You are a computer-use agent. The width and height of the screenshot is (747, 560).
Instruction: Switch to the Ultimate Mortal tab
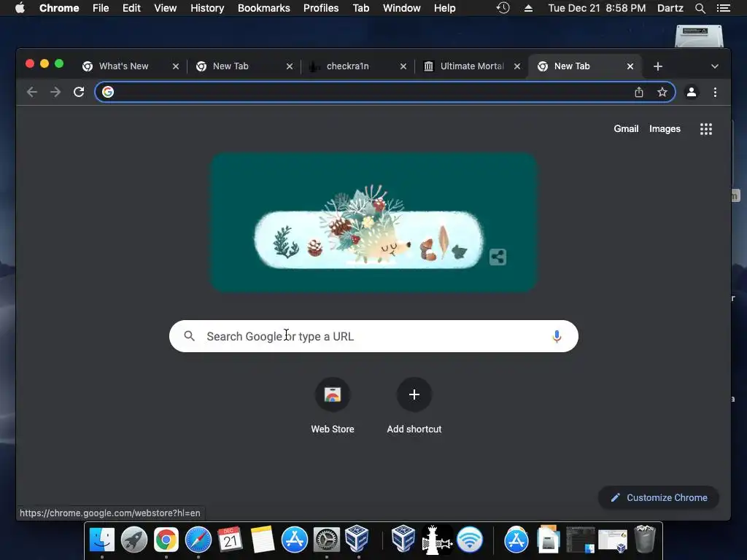[x=472, y=66]
